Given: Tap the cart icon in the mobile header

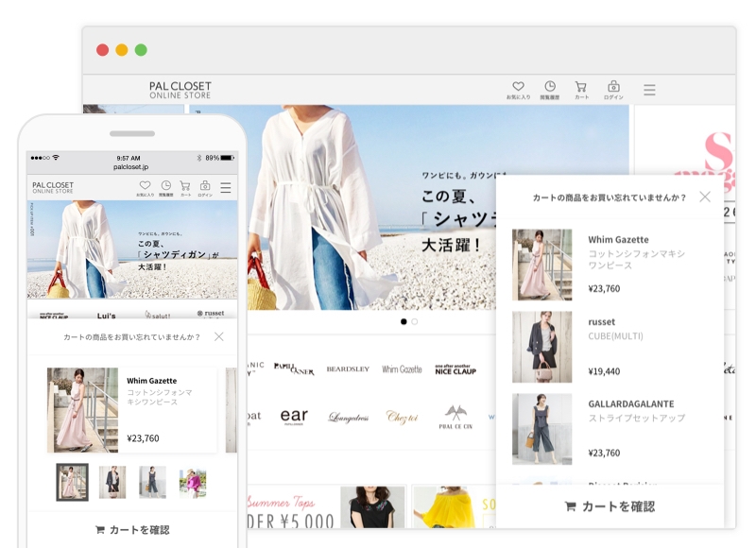Looking at the screenshot, I should click(x=185, y=185).
